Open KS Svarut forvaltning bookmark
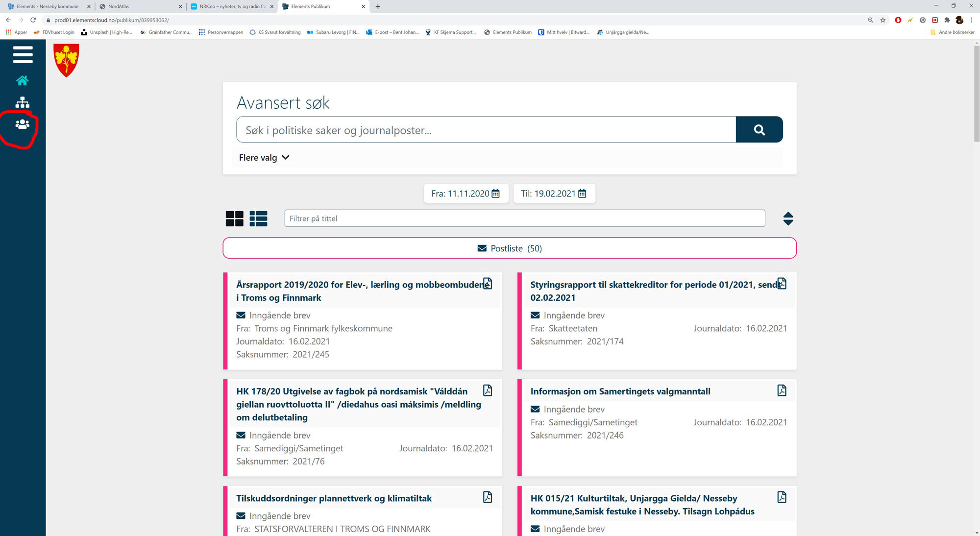This screenshot has width=980, height=536. pos(275,32)
